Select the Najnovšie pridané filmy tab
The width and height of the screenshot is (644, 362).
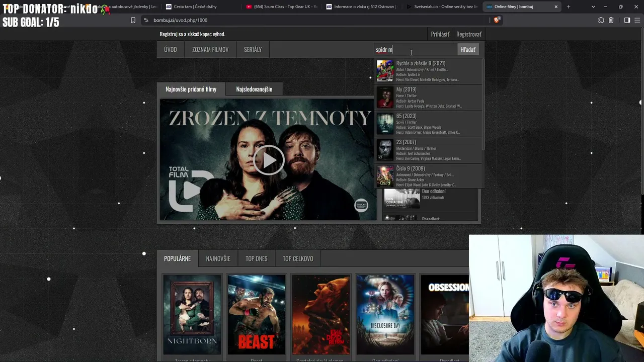pyautogui.click(x=191, y=89)
